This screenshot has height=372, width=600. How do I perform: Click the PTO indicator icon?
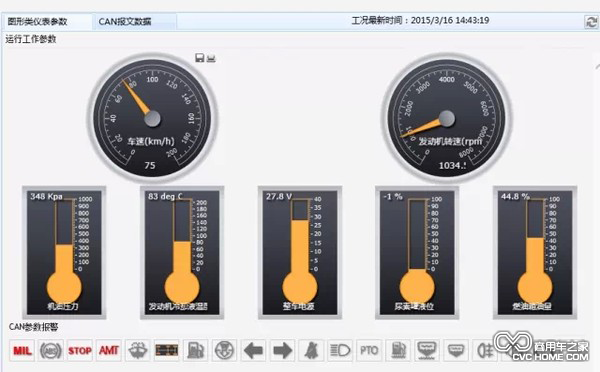point(369,350)
